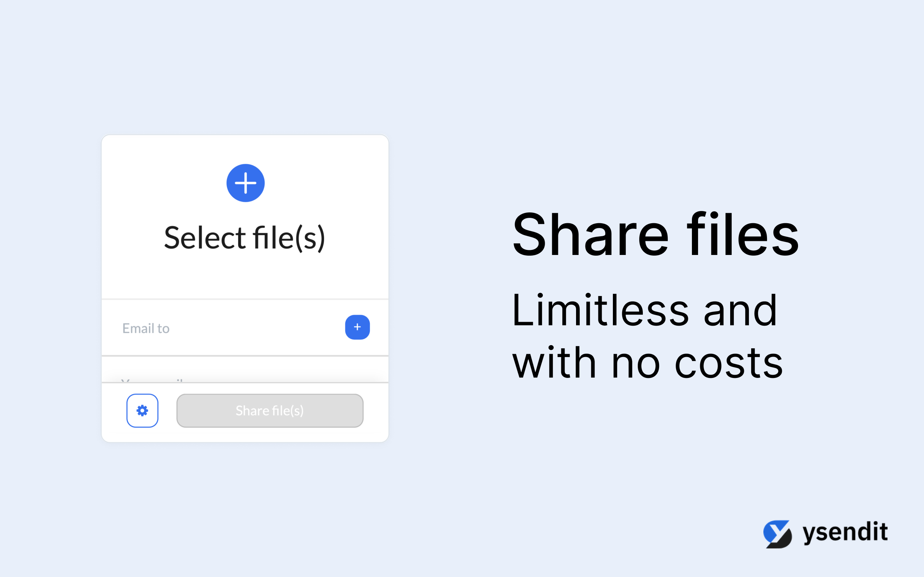Click the disabled Share file(s) button

[270, 411]
